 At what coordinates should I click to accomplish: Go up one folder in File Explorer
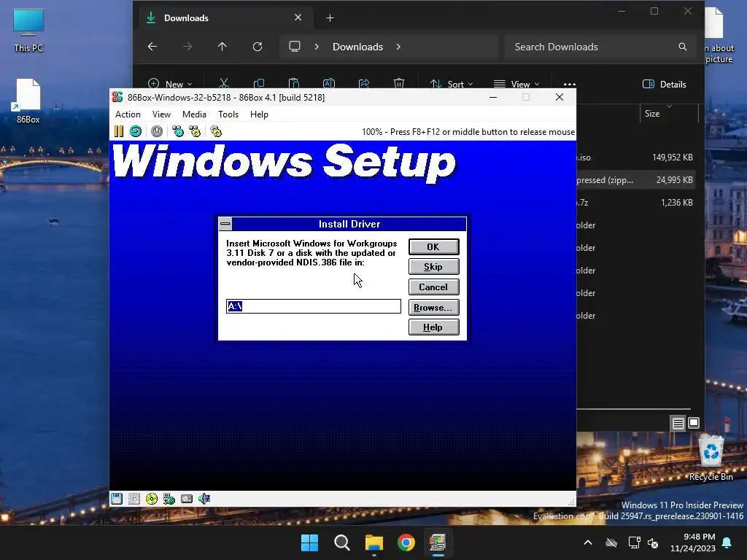tap(222, 47)
